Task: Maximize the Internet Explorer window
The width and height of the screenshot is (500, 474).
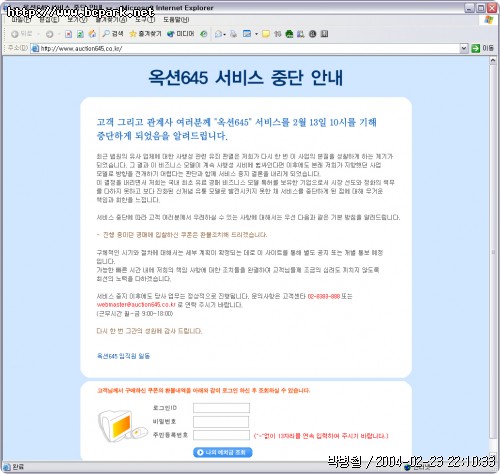Action: click(x=481, y=8)
